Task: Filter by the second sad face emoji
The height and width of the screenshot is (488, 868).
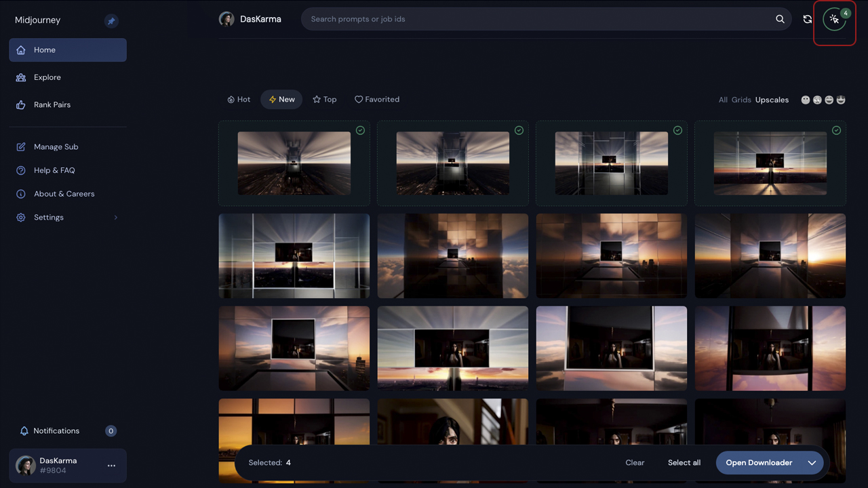Action: [x=817, y=100]
